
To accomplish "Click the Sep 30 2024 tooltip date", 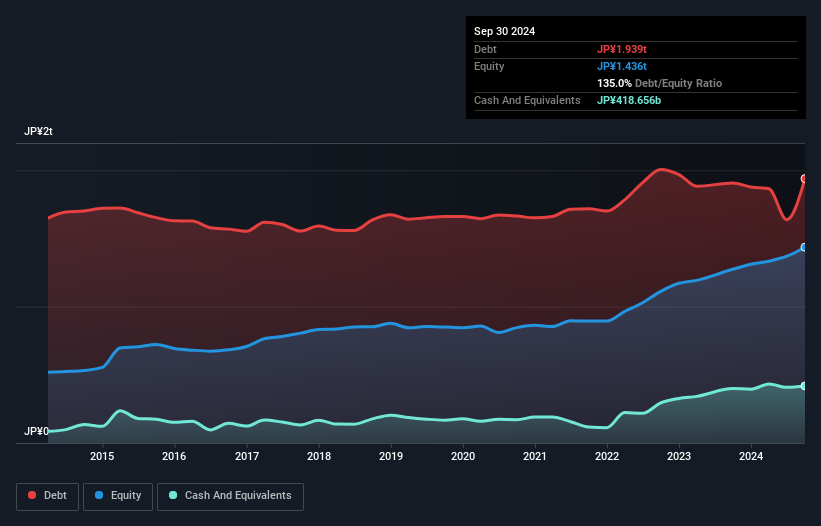I will [504, 31].
